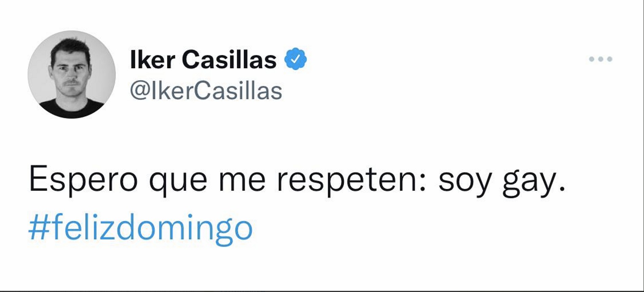Click the @IkerCasillas handle link
644x292 pixels.
coord(205,89)
